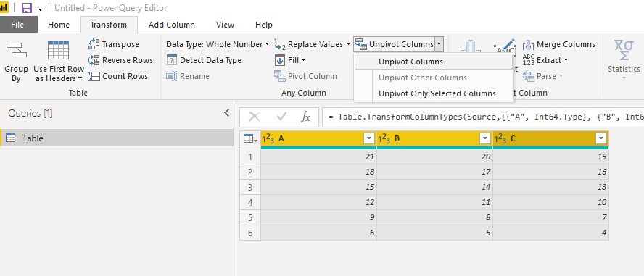Click the Group By icon

(x=17, y=50)
